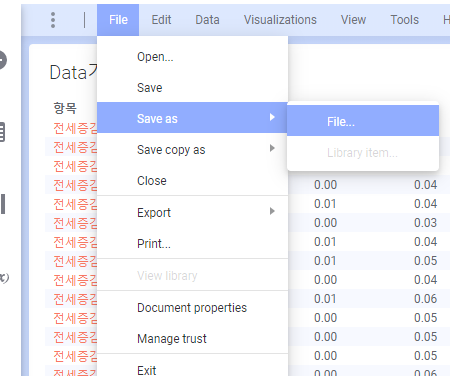Open Document properties
Screen dimensions: 450x376
192,308
